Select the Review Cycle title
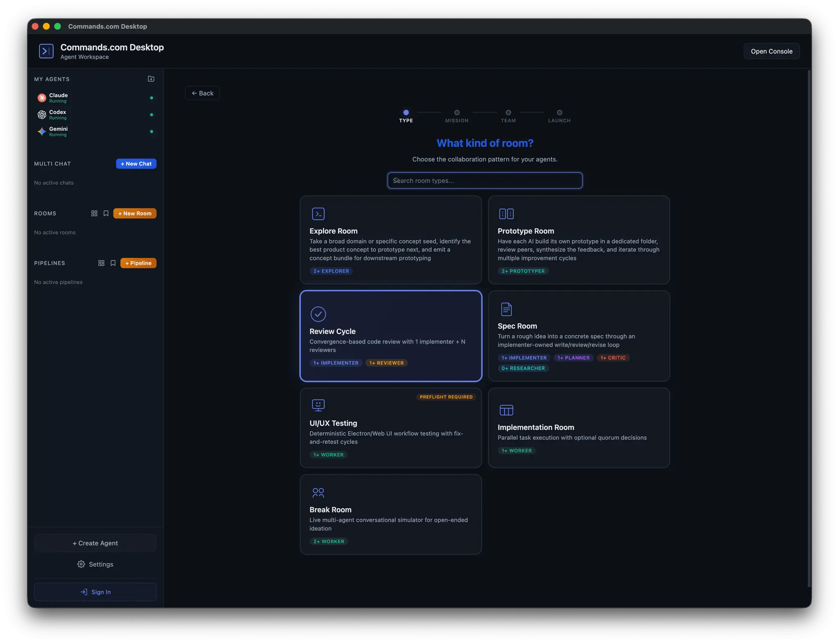Image resolution: width=839 pixels, height=644 pixels. click(332, 331)
